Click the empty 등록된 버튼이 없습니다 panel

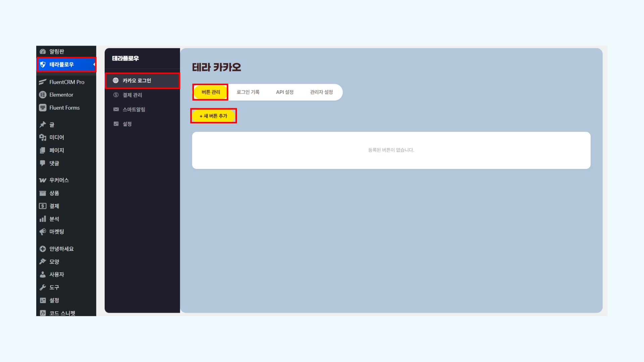391,150
